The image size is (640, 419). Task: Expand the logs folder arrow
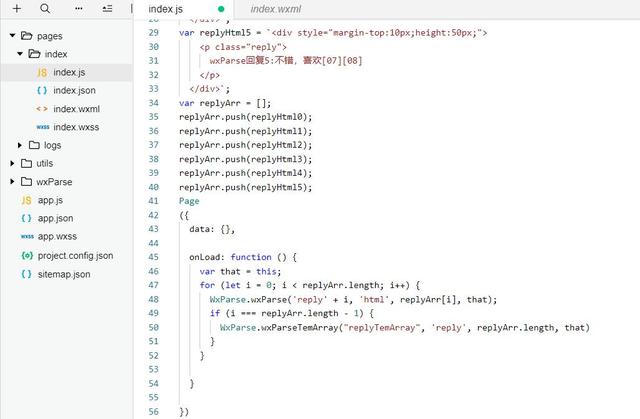point(20,145)
